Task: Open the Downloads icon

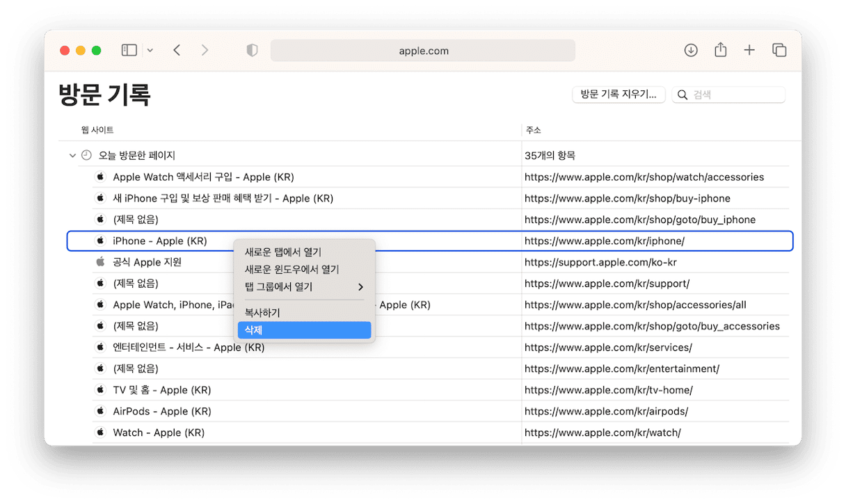Action: pos(691,50)
